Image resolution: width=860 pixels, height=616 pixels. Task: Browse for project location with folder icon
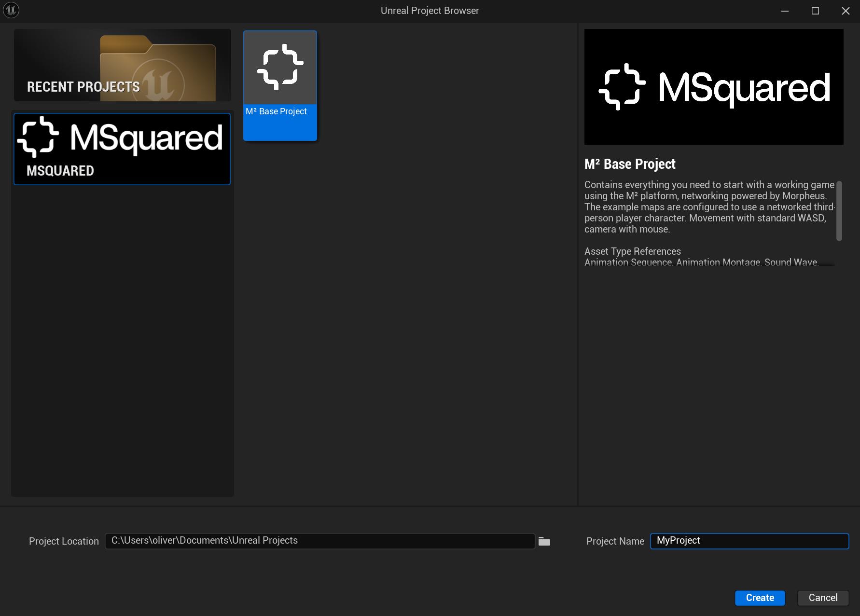[544, 541]
